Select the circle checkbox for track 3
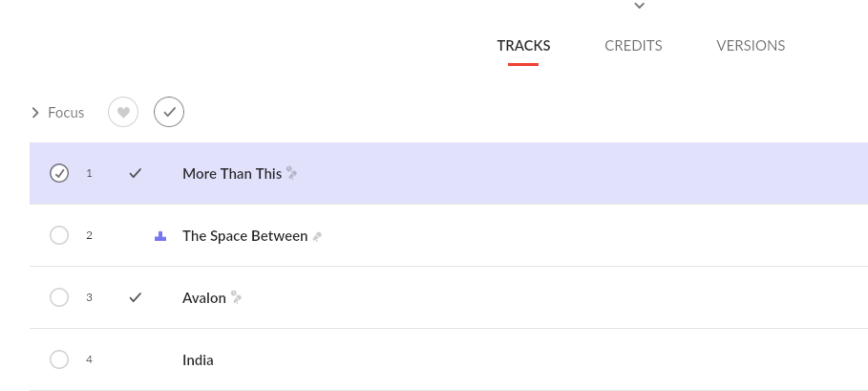Screen dimensions: 868x391 [x=59, y=297]
